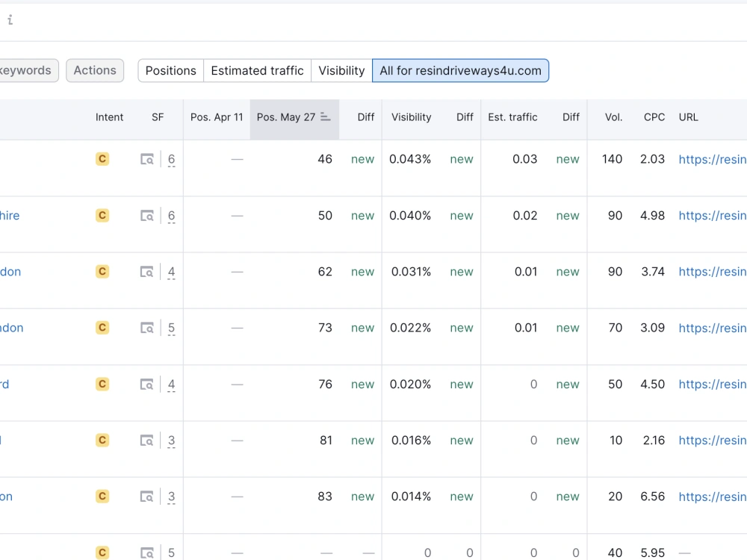Open SERP snapshot icon in position 73 row

[146, 328]
